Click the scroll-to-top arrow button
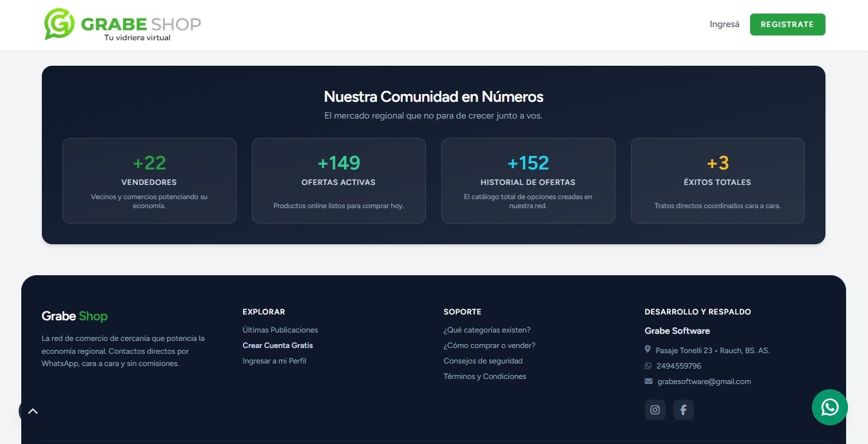The height and width of the screenshot is (444, 868). tap(33, 411)
